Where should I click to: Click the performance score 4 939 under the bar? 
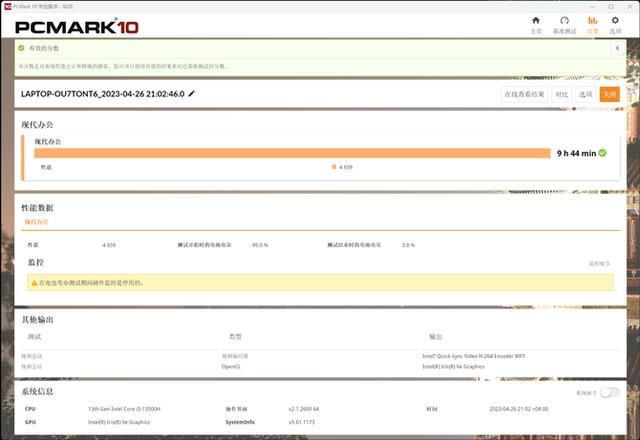pyautogui.click(x=345, y=167)
